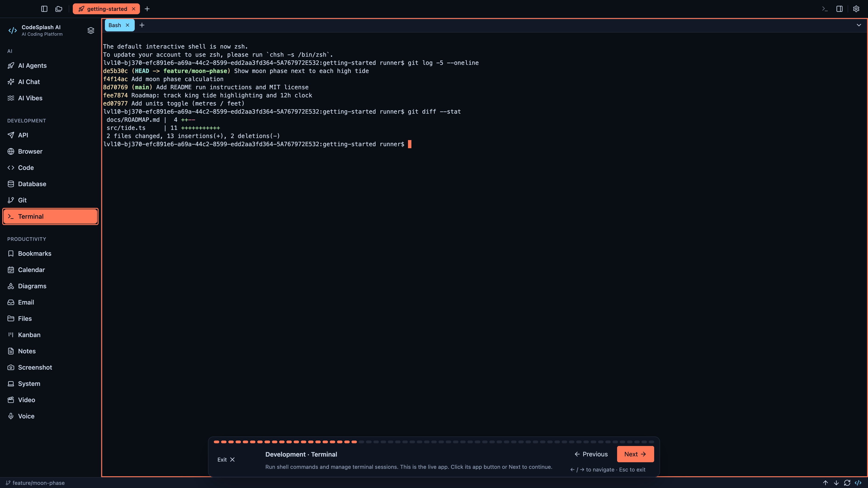
Task: Open settings gear icon
Action: 856,9
